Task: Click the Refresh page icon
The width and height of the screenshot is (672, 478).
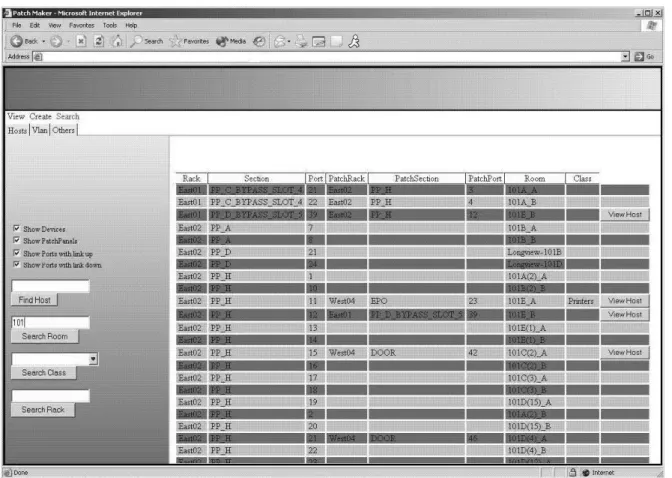Action: tap(99, 41)
